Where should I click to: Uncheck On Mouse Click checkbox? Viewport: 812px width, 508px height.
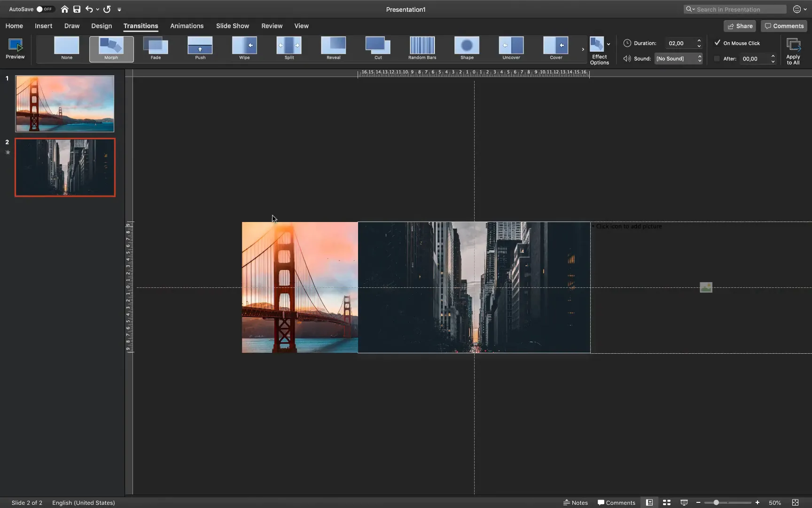click(717, 43)
